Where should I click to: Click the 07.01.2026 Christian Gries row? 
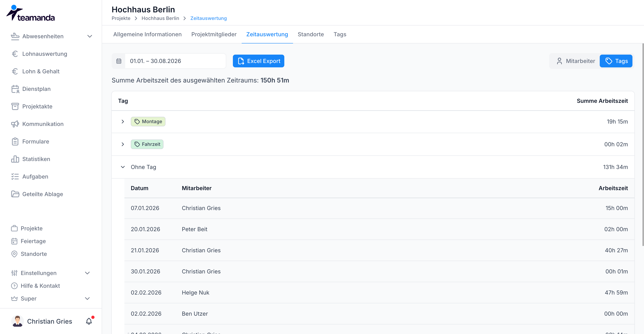(379, 208)
